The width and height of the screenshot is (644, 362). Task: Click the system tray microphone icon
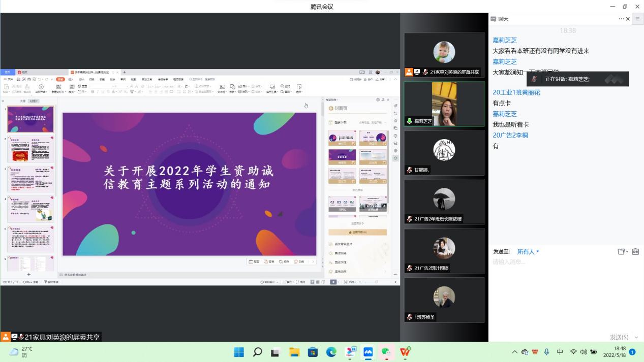click(547, 352)
